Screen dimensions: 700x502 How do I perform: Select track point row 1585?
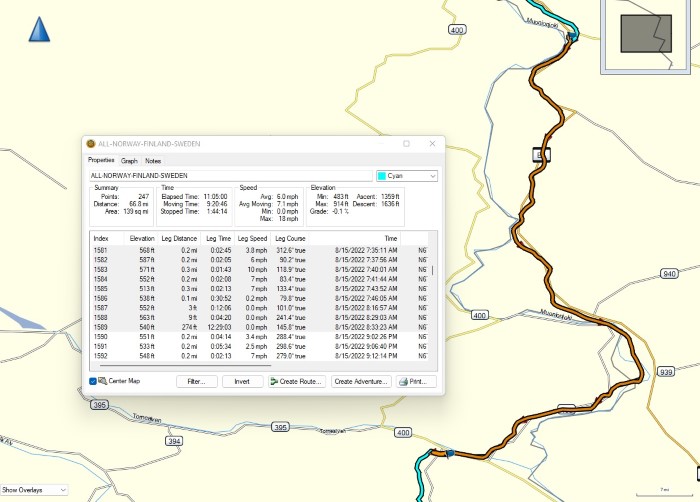(x=259, y=289)
